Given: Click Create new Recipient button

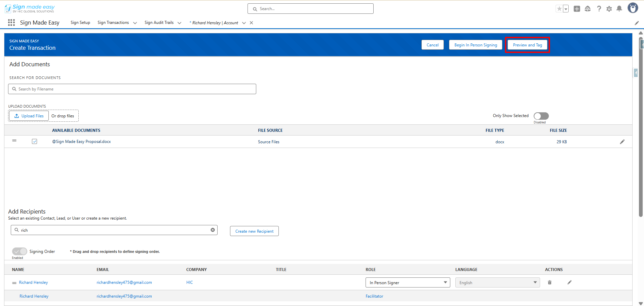Looking at the screenshot, I should click(x=254, y=231).
